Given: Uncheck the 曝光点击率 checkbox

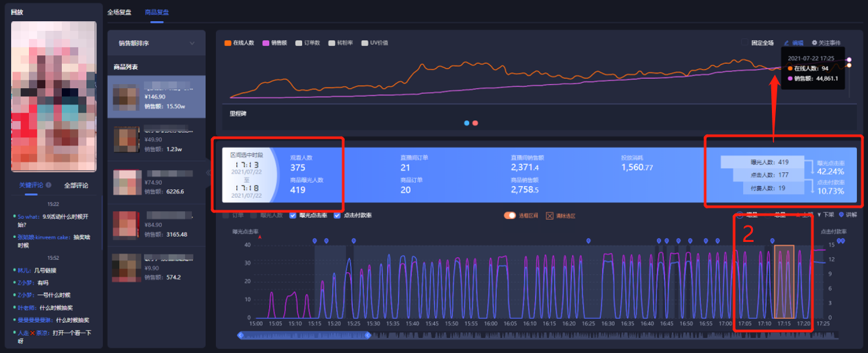Looking at the screenshot, I should [x=294, y=215].
